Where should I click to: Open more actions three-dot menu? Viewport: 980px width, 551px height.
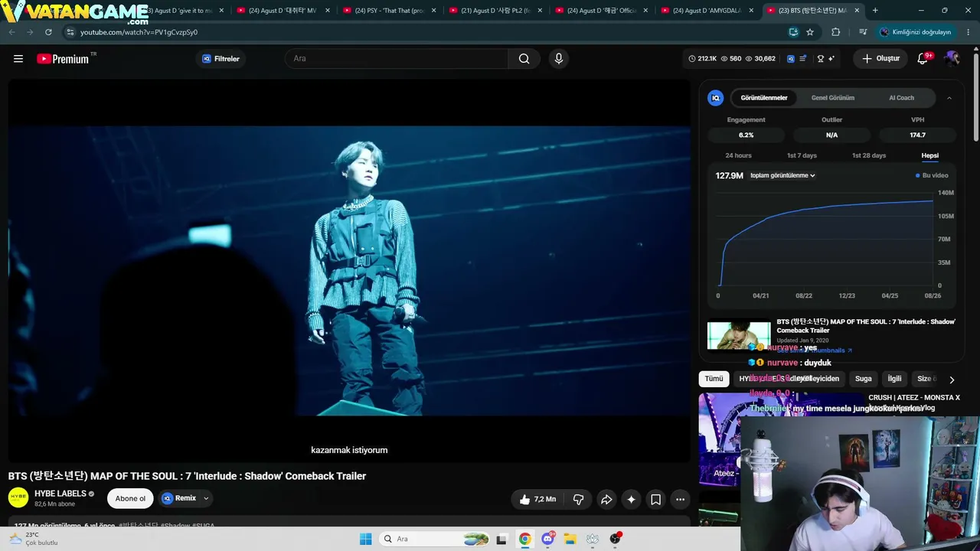680,500
